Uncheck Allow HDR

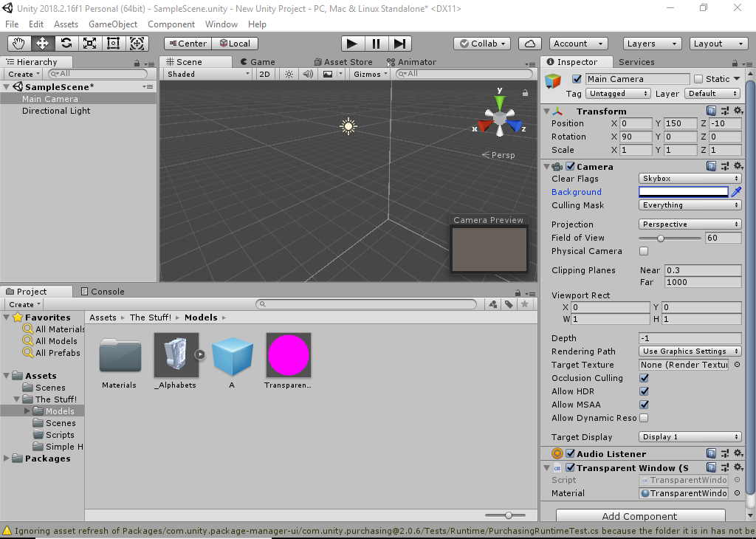tap(644, 391)
